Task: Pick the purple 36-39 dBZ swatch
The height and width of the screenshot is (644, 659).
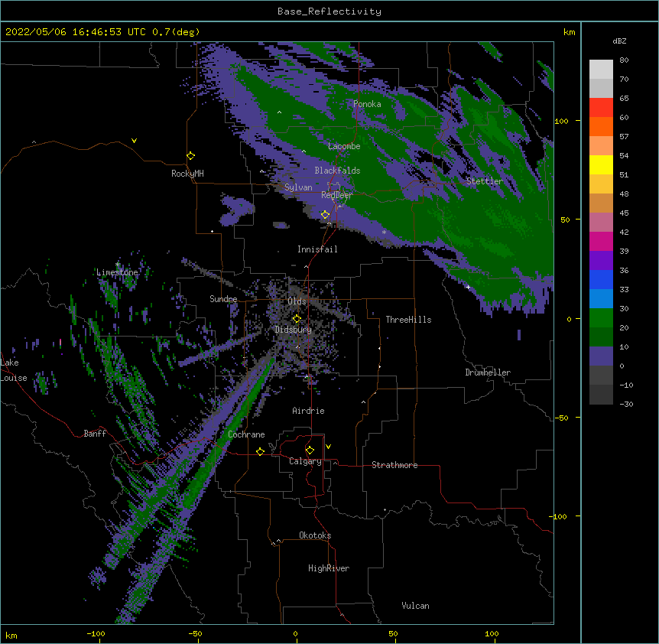Action: tap(601, 260)
